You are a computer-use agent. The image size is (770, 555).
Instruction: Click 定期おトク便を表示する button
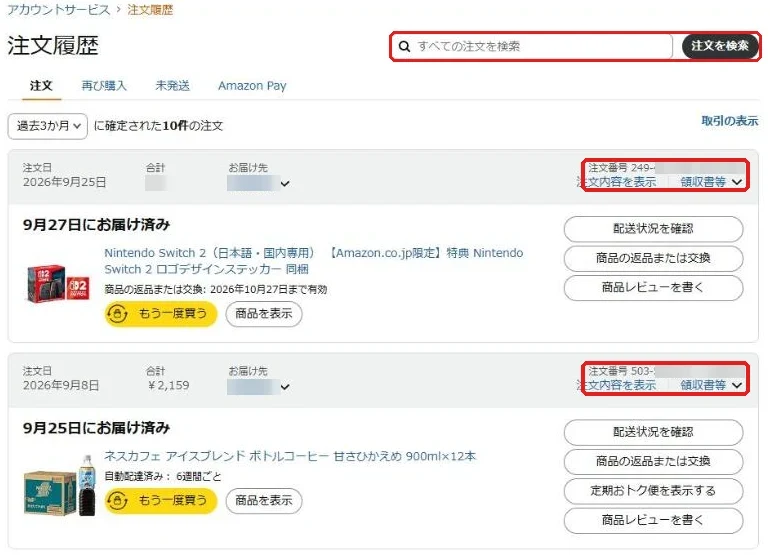(x=653, y=491)
